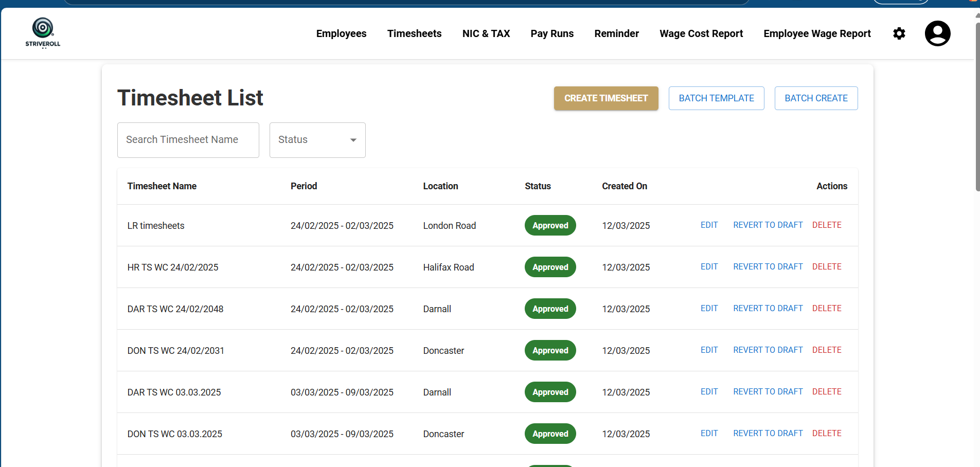Click Approved status of DON TS WC 24/02/2031

(x=550, y=350)
